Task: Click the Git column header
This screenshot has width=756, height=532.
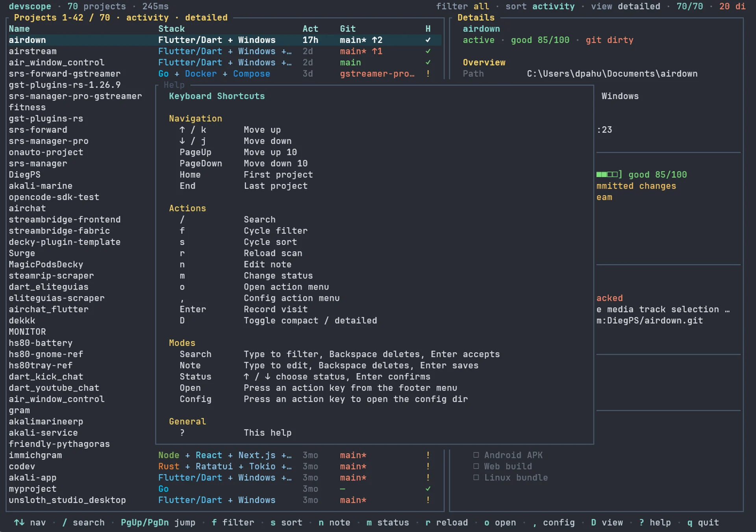Action: click(x=348, y=29)
